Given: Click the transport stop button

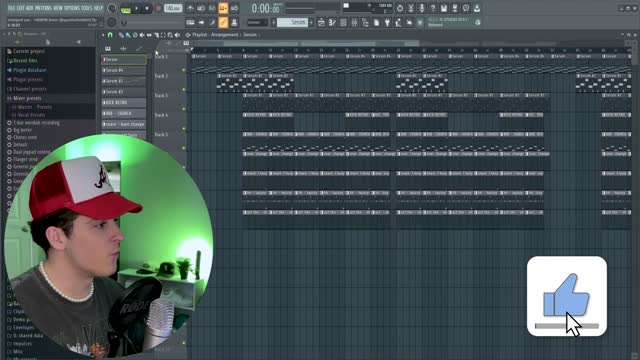Looking at the screenshot, I should tap(147, 9).
